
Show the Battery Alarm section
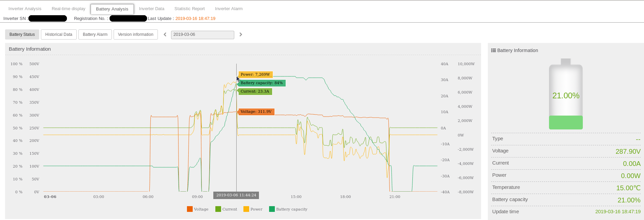(95, 34)
